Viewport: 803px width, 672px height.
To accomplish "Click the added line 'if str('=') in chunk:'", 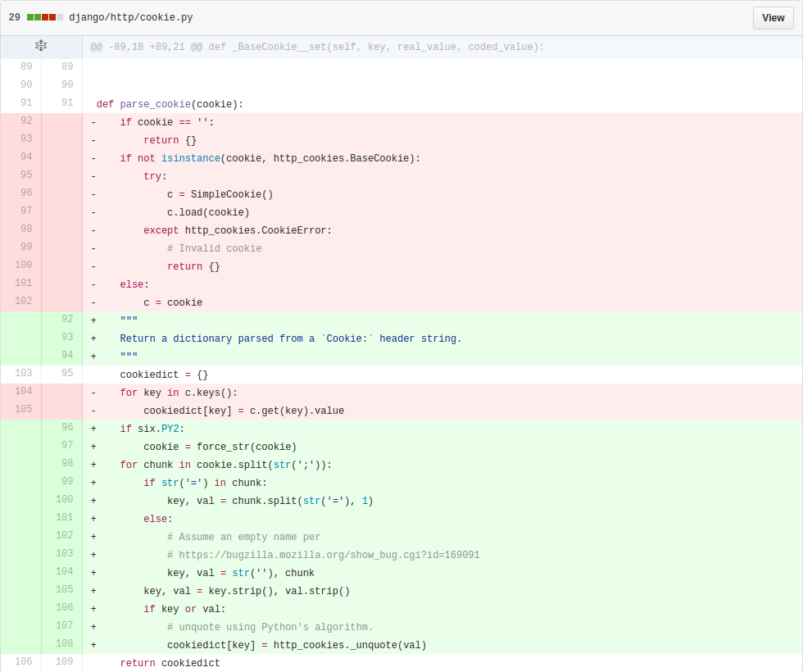I will pyautogui.click(x=206, y=483).
